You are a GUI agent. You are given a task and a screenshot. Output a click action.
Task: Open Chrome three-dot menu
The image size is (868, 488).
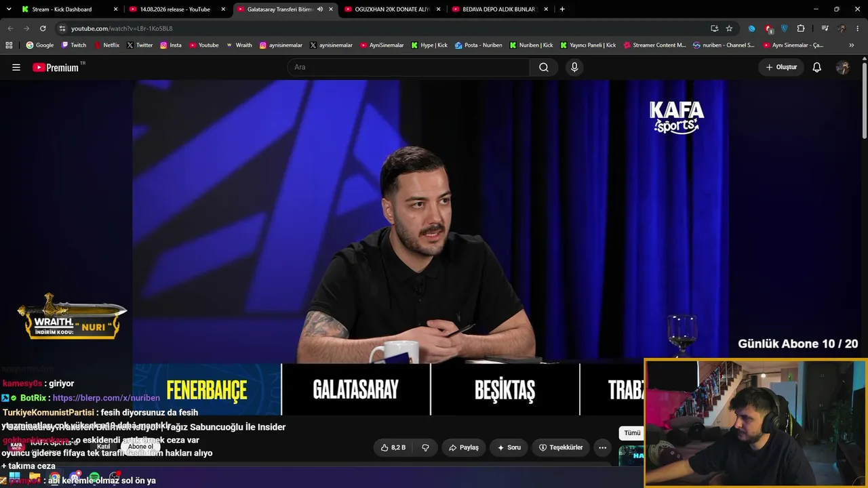tap(858, 28)
